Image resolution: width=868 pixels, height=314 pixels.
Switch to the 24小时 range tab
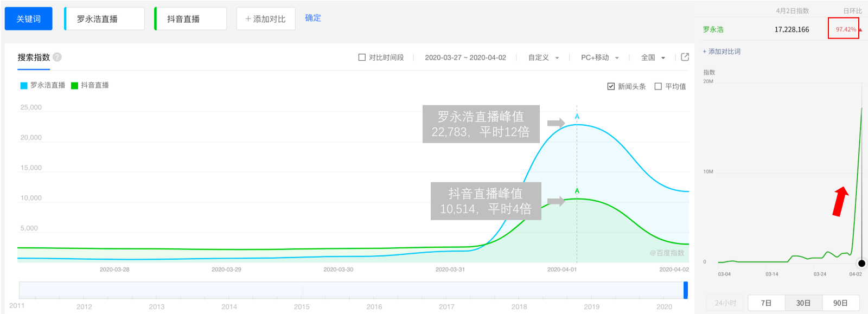tap(725, 303)
